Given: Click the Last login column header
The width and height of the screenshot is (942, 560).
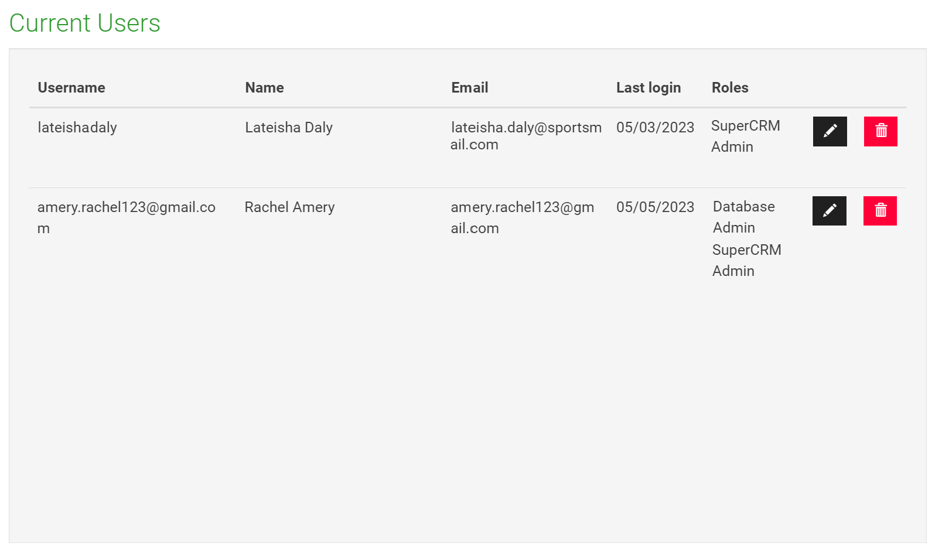Looking at the screenshot, I should (x=649, y=88).
